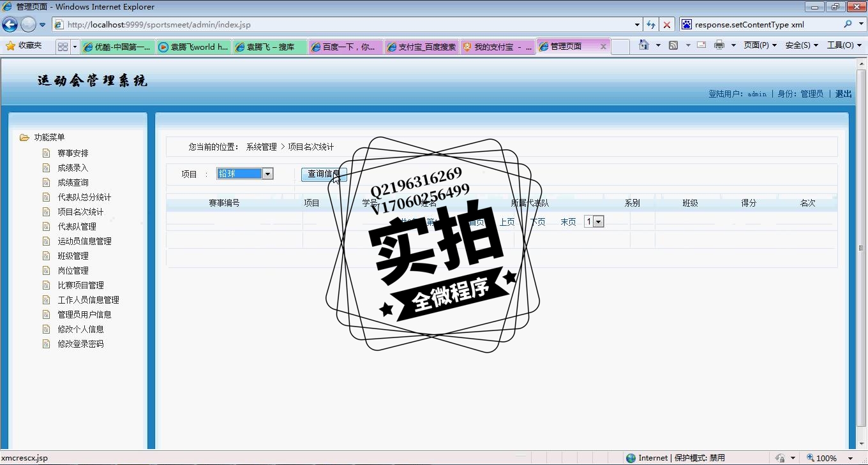Open 班级管理 in the sidebar
Screen dimensions: 868x465
point(73,256)
